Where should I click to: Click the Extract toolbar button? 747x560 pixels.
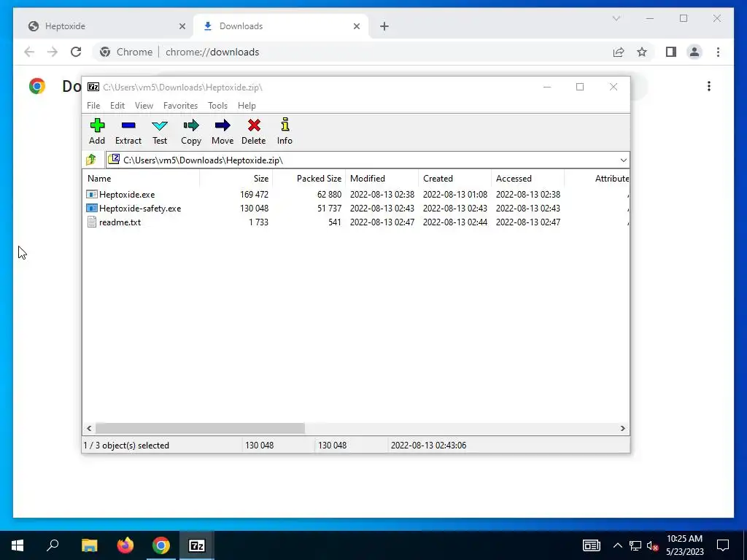coord(128,131)
